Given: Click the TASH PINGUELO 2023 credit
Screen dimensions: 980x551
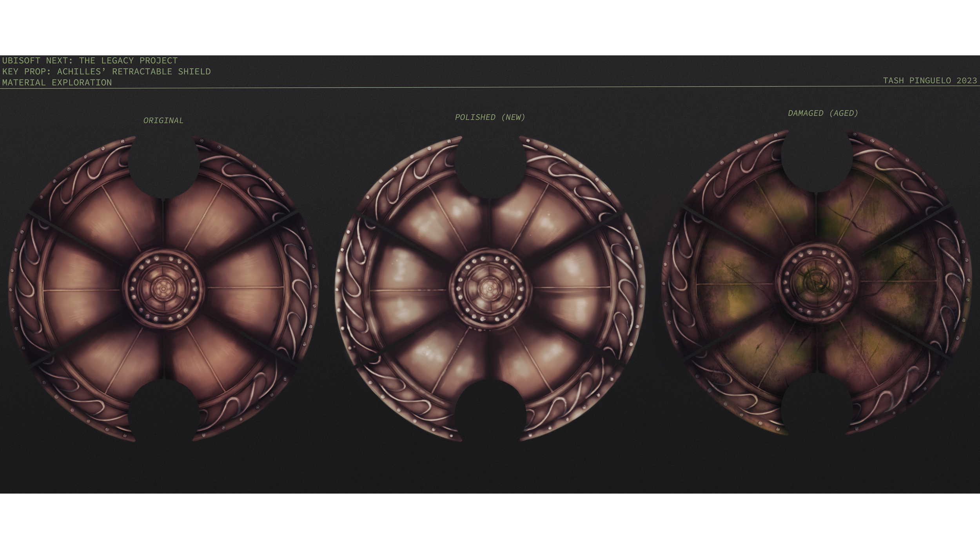Looking at the screenshot, I should [x=929, y=81].
